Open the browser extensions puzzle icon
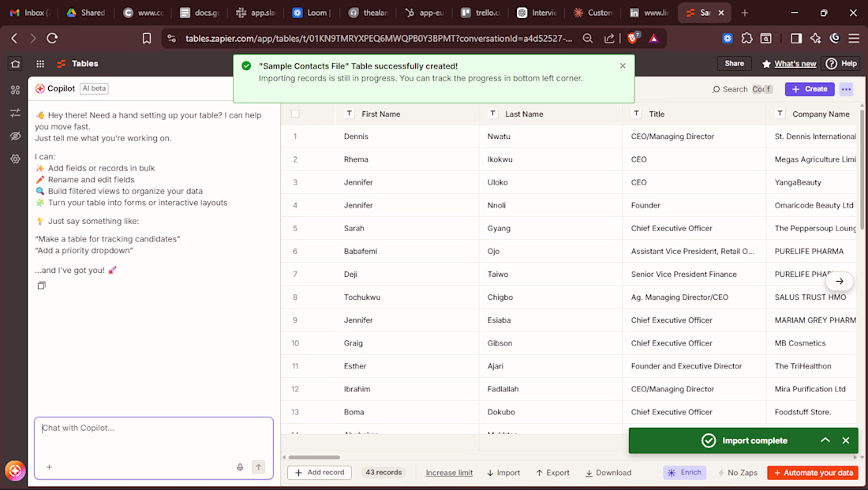This screenshot has width=868, height=490. click(x=746, y=38)
